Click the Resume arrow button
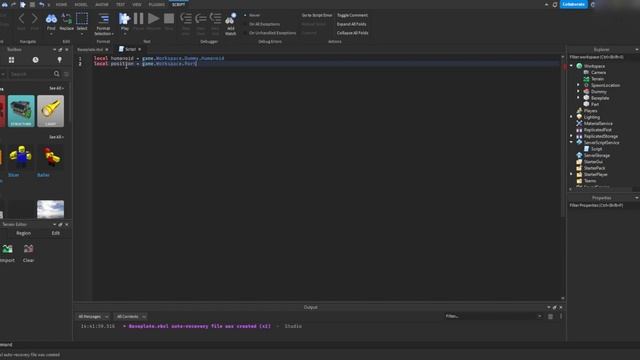 pyautogui.click(x=153, y=18)
